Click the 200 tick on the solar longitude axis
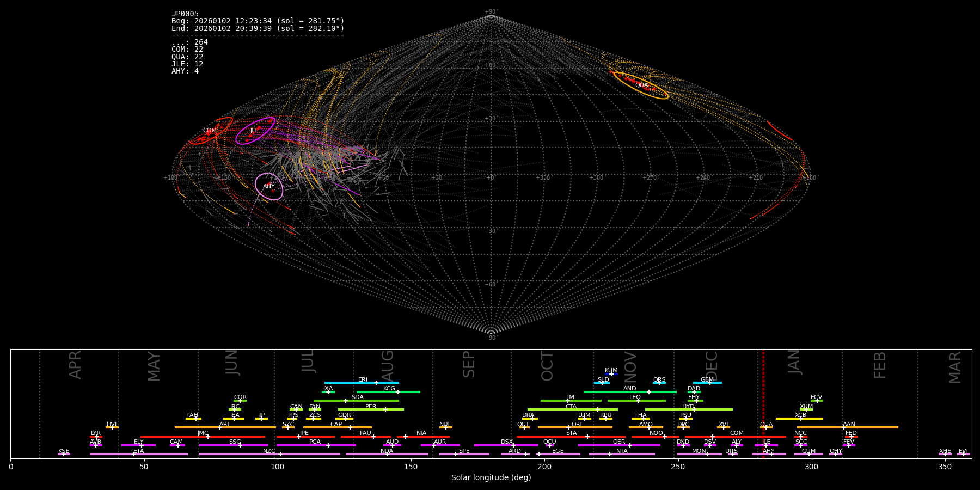Viewport: 980px width, 490px height. tap(544, 467)
